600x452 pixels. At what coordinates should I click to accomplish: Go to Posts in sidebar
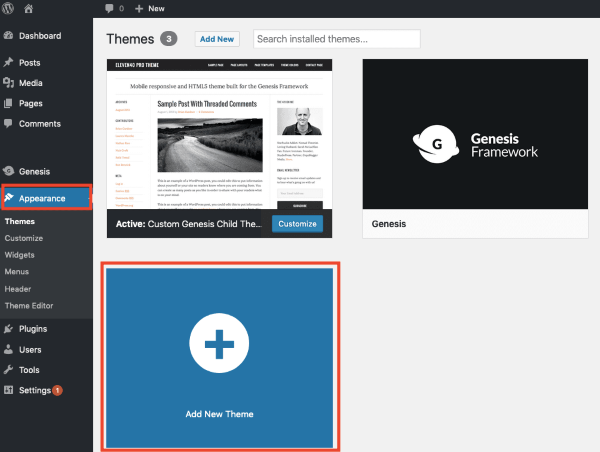[29, 62]
